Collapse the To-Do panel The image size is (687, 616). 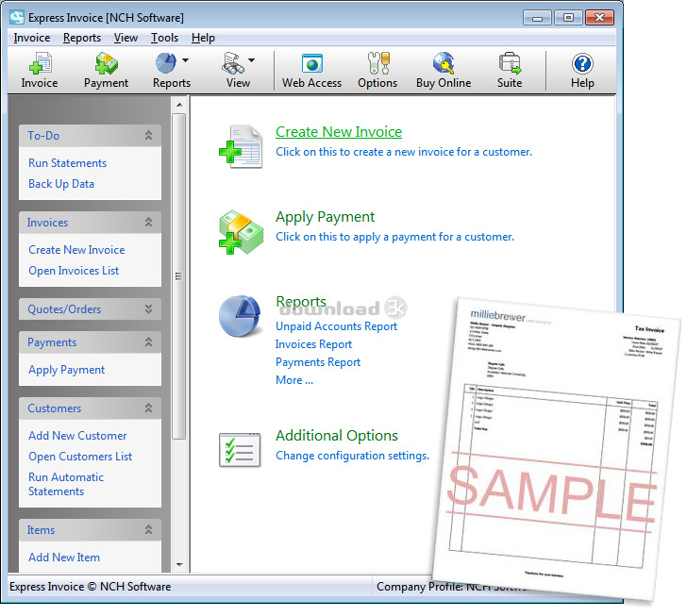pos(148,136)
